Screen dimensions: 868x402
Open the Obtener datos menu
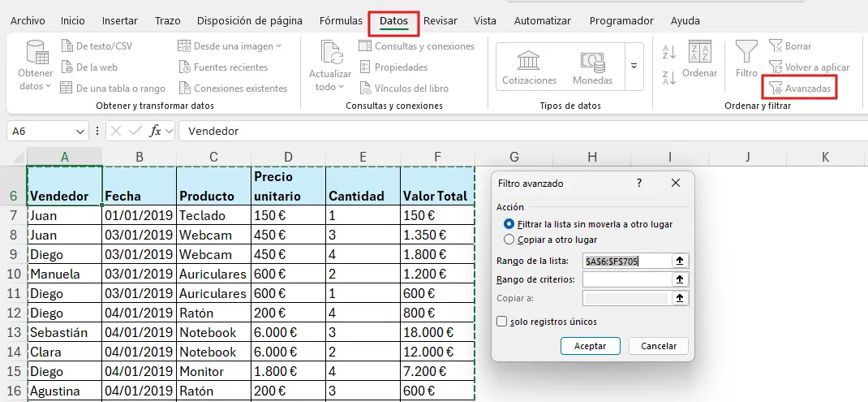pos(36,67)
